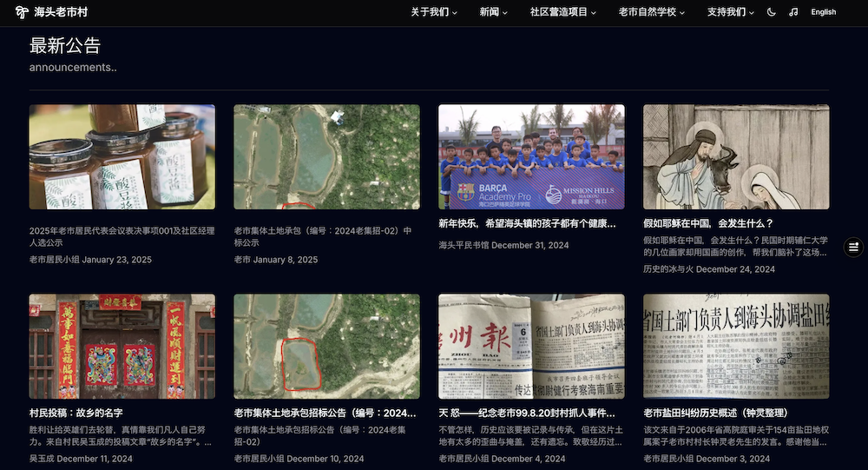Click the announcements.. subtitle text
Viewport: 868px width, 470px height.
(73, 67)
